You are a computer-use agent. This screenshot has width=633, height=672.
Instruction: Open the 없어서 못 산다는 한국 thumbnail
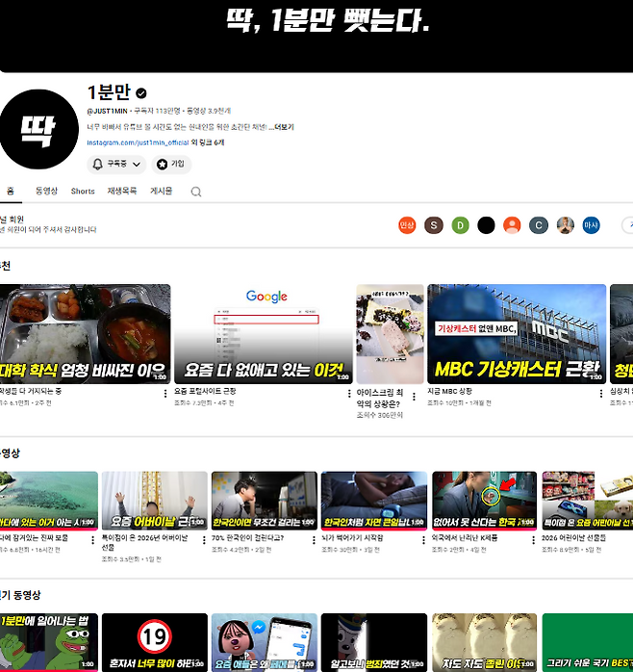tap(485, 501)
